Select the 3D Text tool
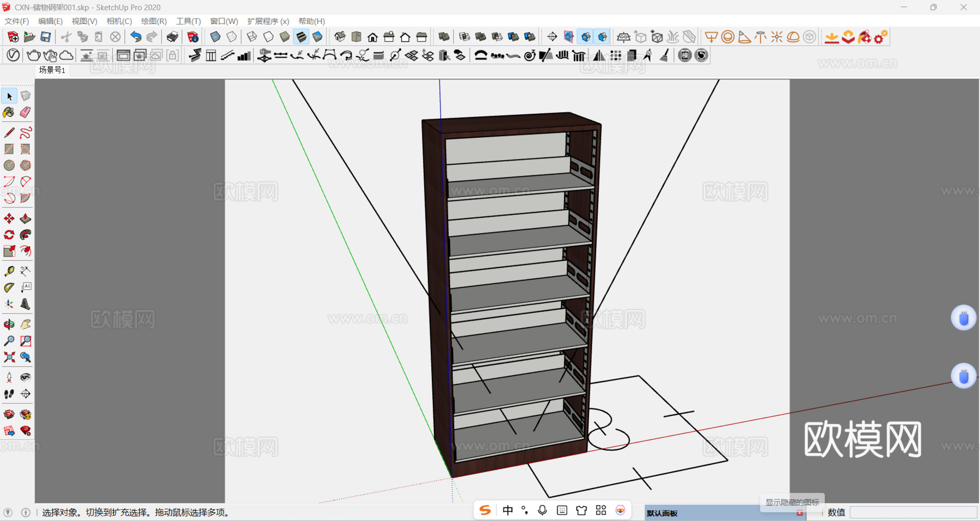This screenshot has width=980, height=521. [x=26, y=304]
